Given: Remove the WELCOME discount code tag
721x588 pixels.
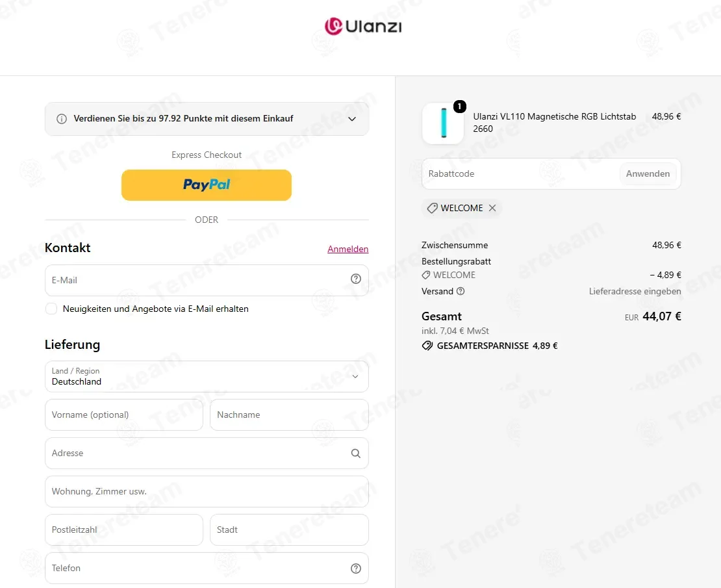Looking at the screenshot, I should [x=492, y=208].
